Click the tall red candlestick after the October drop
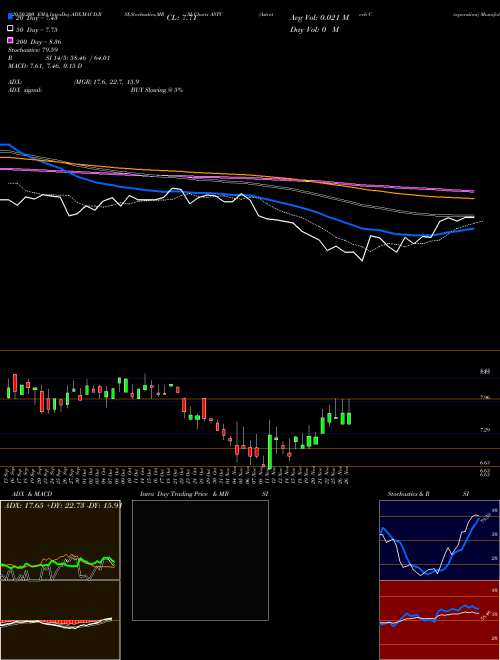 point(204,409)
